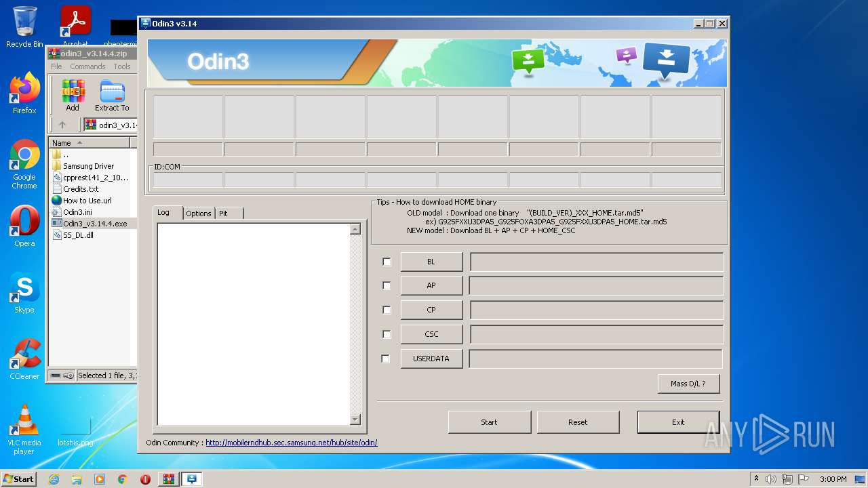Image resolution: width=868 pixels, height=488 pixels.
Task: Tick the BL checkbox in Odin3
Action: [387, 262]
